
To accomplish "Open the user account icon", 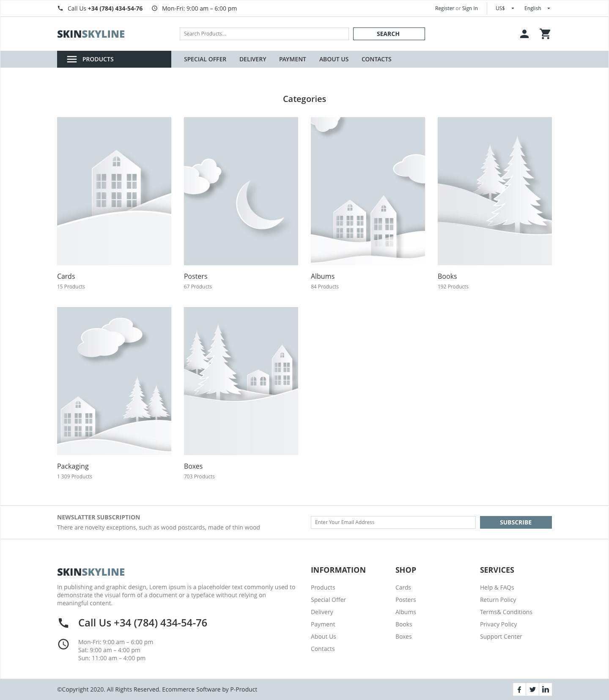I will pos(524,34).
